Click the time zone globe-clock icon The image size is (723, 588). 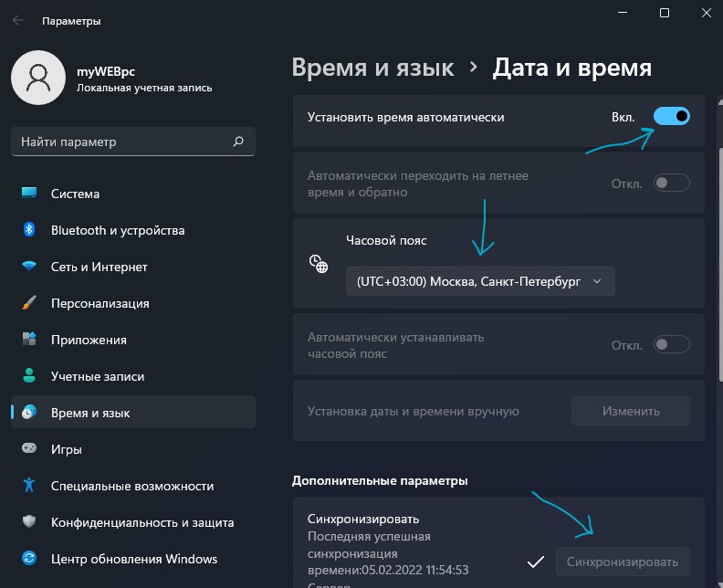(319, 264)
